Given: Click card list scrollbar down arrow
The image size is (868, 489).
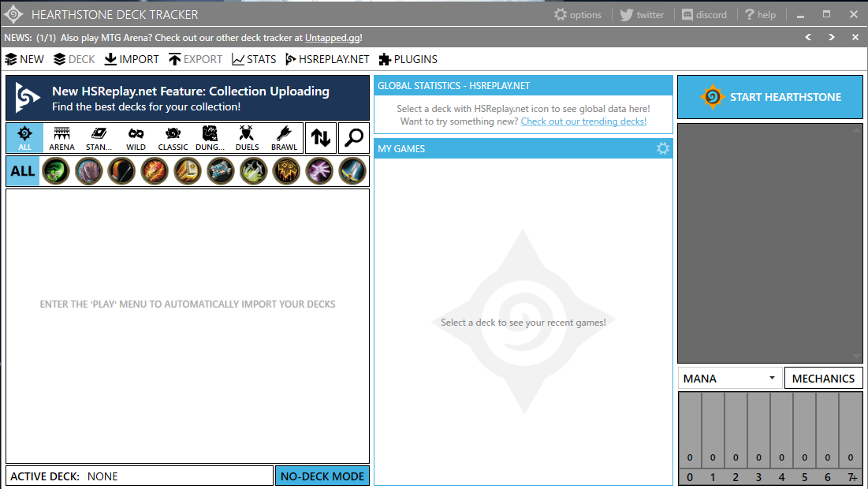Looking at the screenshot, I should coord(857,356).
